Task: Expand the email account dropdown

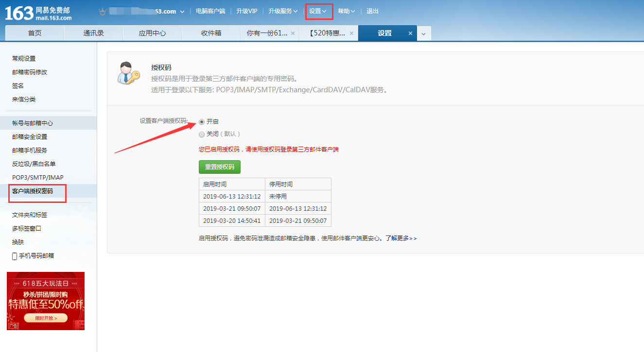Action: pyautogui.click(x=183, y=10)
